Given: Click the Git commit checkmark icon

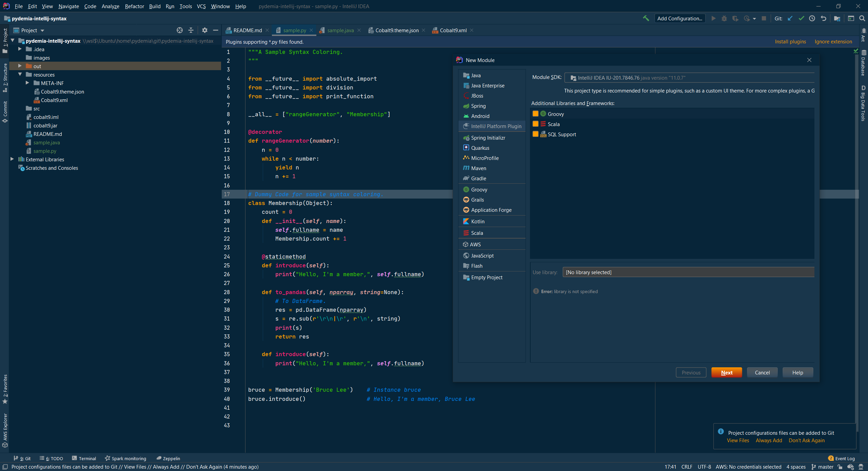Looking at the screenshot, I should click(x=801, y=18).
